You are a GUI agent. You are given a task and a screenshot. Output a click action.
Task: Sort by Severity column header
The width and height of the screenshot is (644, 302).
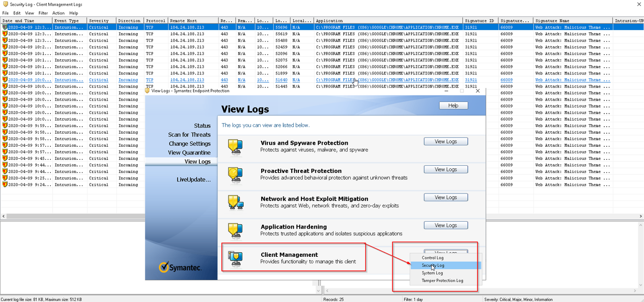[102, 21]
